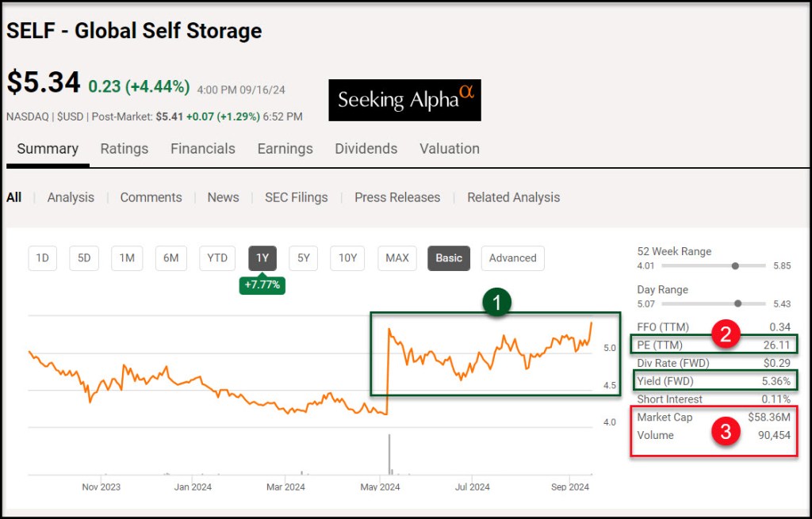This screenshot has width=812, height=519.
Task: Select the 1D chart range
Action: point(43,258)
